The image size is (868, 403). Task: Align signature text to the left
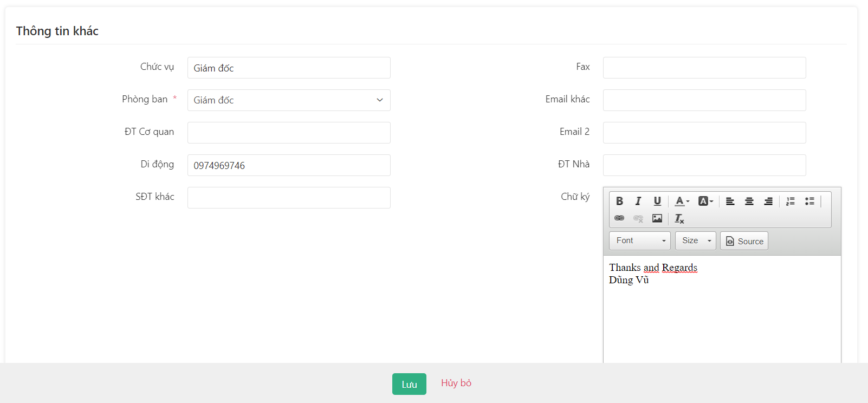(x=730, y=201)
